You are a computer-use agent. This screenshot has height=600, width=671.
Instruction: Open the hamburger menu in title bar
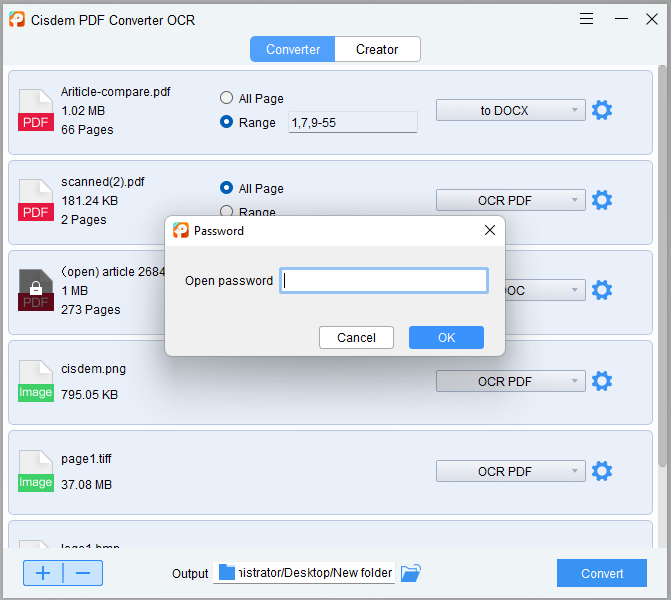(586, 19)
